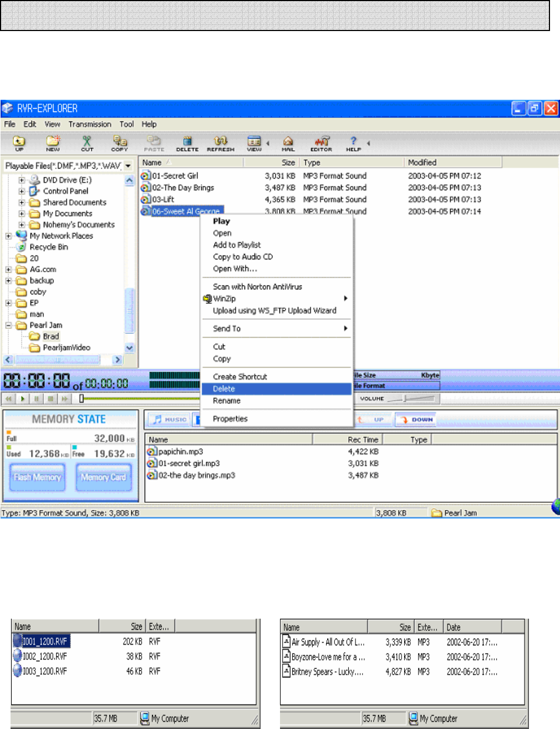The image size is (560, 729).
Task: Click the REFRESH toolbar icon
Action: click(220, 143)
